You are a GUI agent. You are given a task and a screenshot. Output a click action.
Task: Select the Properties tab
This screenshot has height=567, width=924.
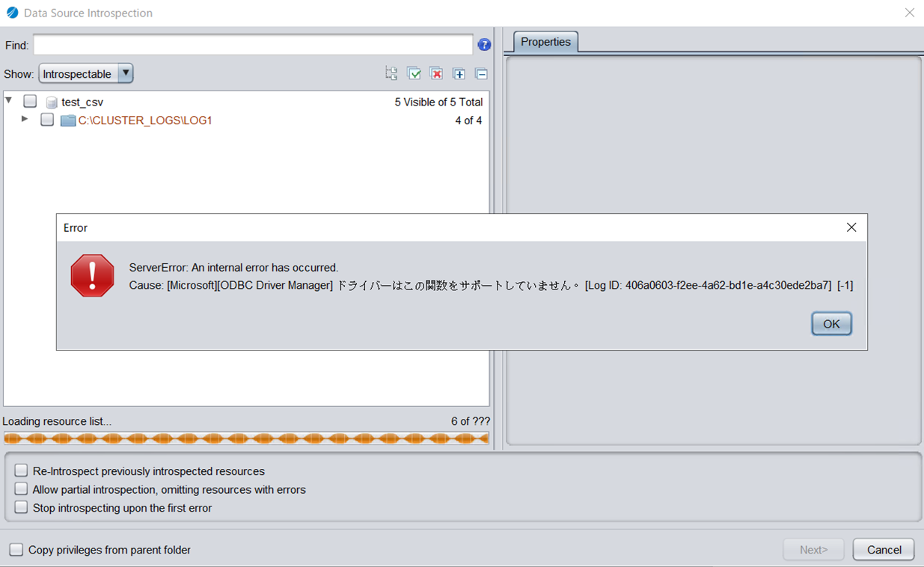tap(545, 42)
